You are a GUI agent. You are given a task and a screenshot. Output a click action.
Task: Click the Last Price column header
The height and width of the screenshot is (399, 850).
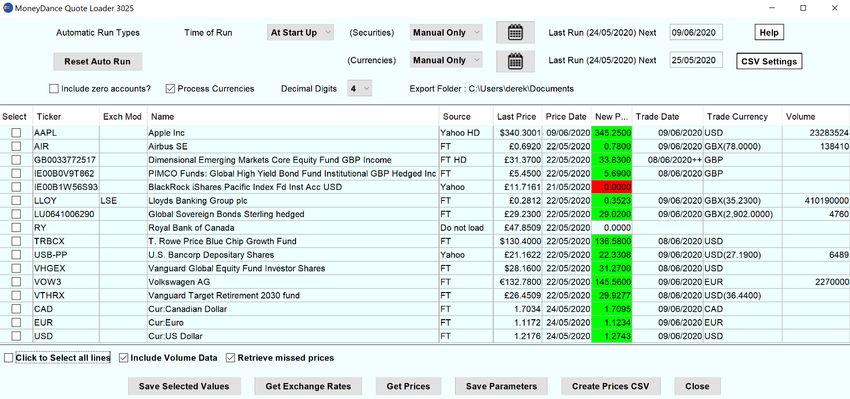(517, 117)
